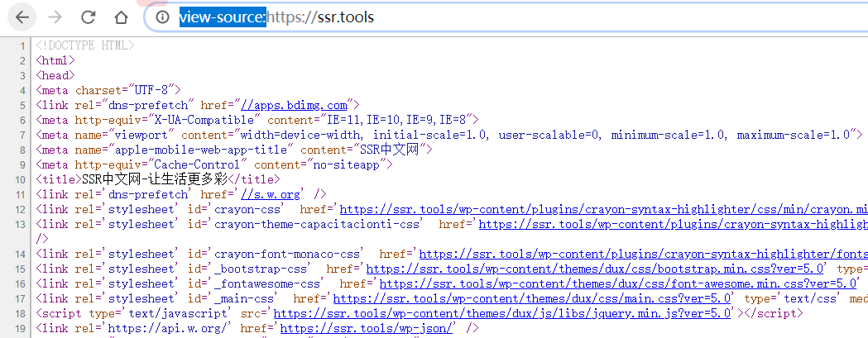View site information icon in address bar
868x338 pixels.
point(163,17)
